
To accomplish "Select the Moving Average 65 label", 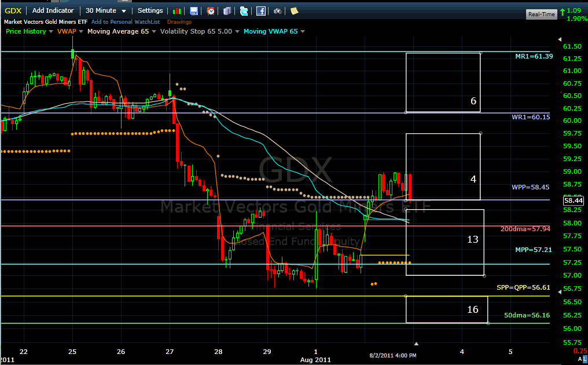I will point(118,31).
